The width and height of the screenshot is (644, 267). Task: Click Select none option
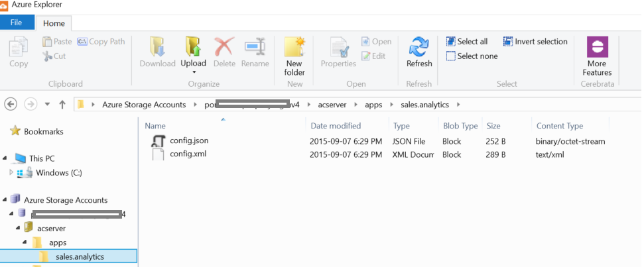(472, 56)
